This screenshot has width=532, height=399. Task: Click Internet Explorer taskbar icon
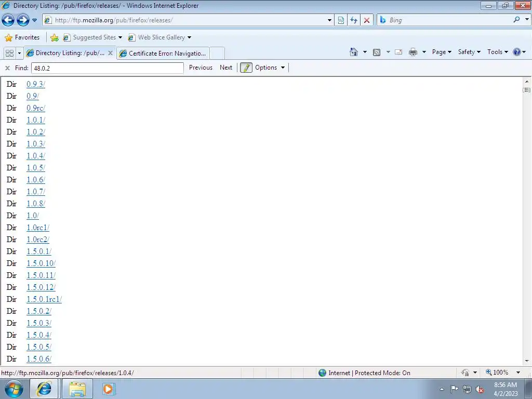point(45,389)
